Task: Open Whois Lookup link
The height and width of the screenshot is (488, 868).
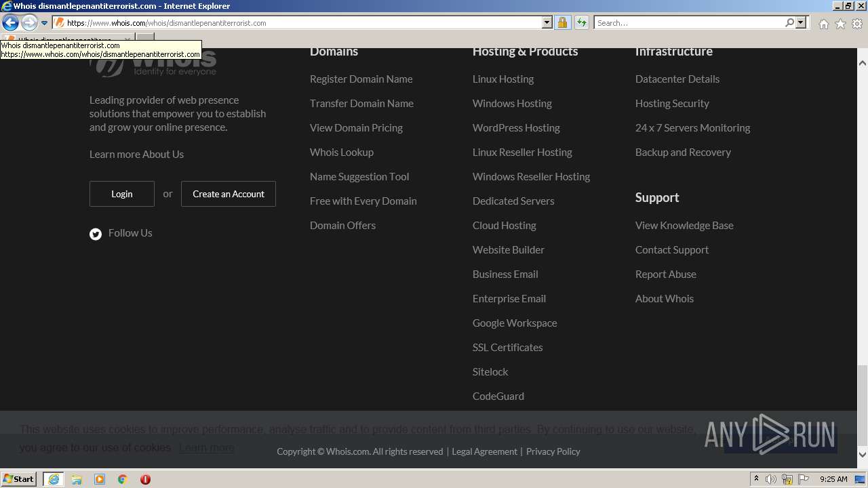Action: 342,152
